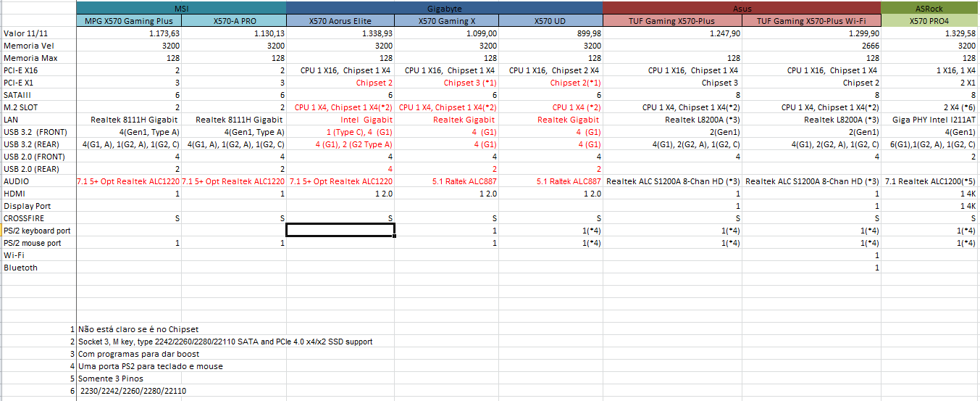980x401 pixels.
Task: Click the '1 X16, 1 X4' cell
Action: [x=930, y=70]
